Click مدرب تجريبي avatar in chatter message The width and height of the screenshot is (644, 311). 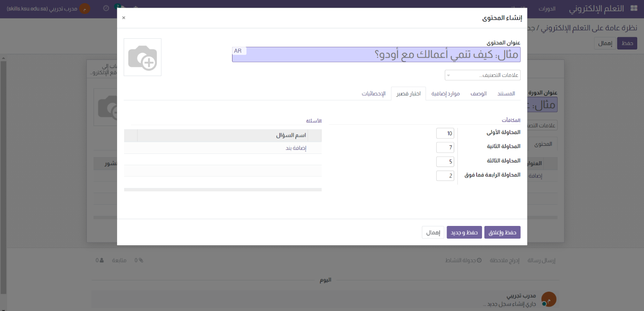(x=548, y=299)
